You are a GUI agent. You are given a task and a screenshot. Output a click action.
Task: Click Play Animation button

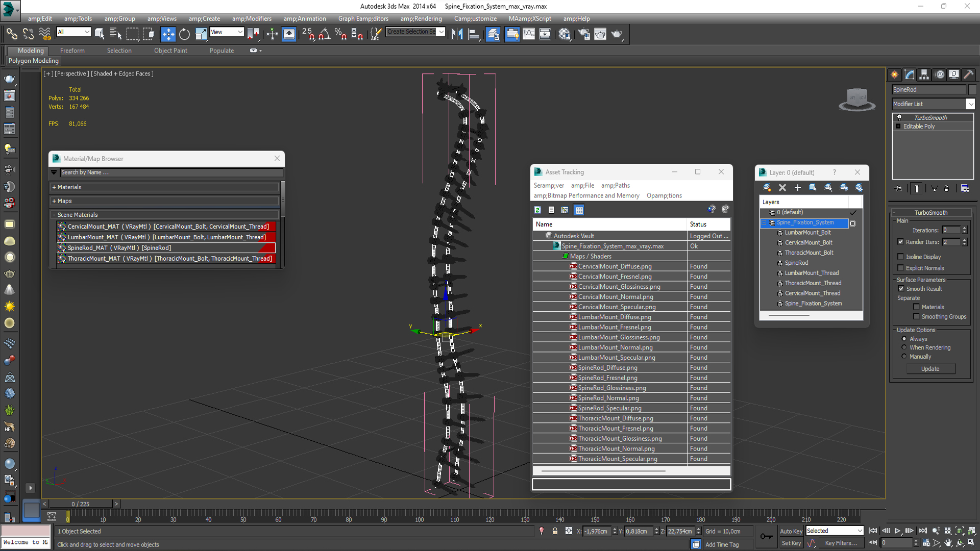898,531
